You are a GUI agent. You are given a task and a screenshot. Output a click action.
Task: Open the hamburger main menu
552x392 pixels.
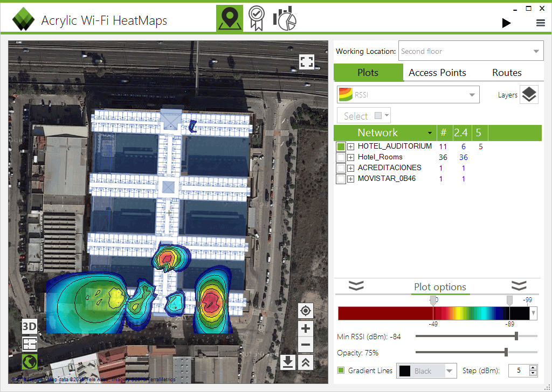540,23
